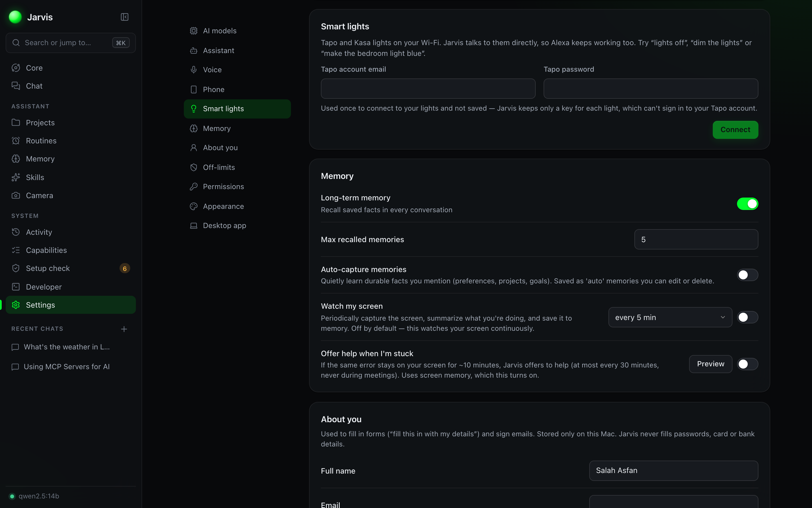Click the green Connect button
The image size is (812, 508).
pos(735,130)
